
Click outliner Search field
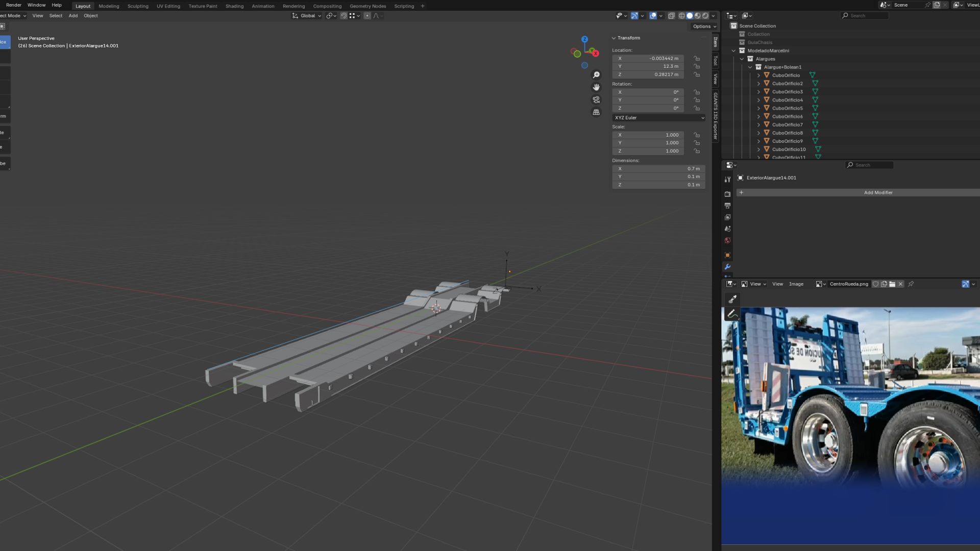click(x=864, y=16)
